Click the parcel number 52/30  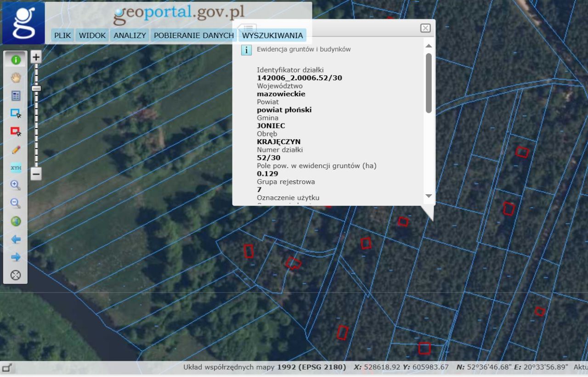(x=269, y=158)
